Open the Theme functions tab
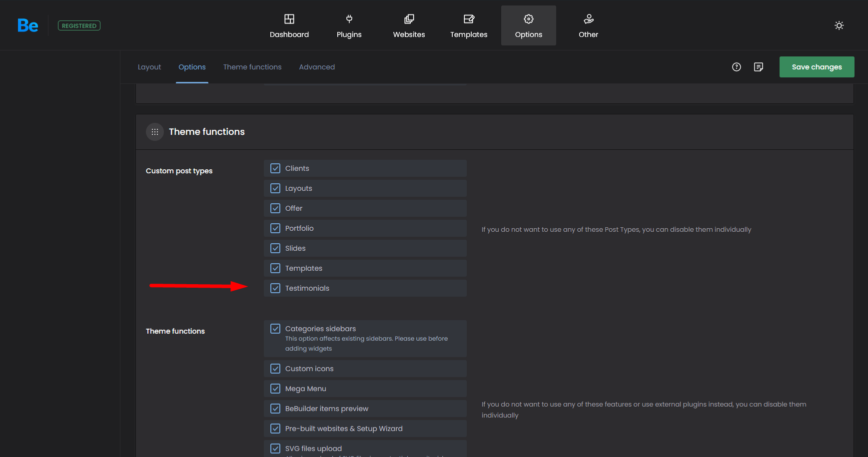This screenshot has width=868, height=457. [252, 67]
